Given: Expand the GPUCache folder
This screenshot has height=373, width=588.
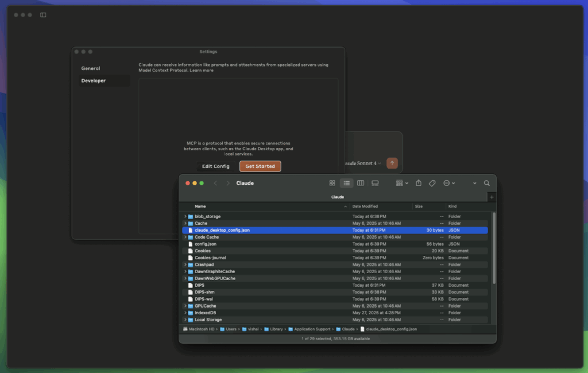Looking at the screenshot, I should point(185,306).
